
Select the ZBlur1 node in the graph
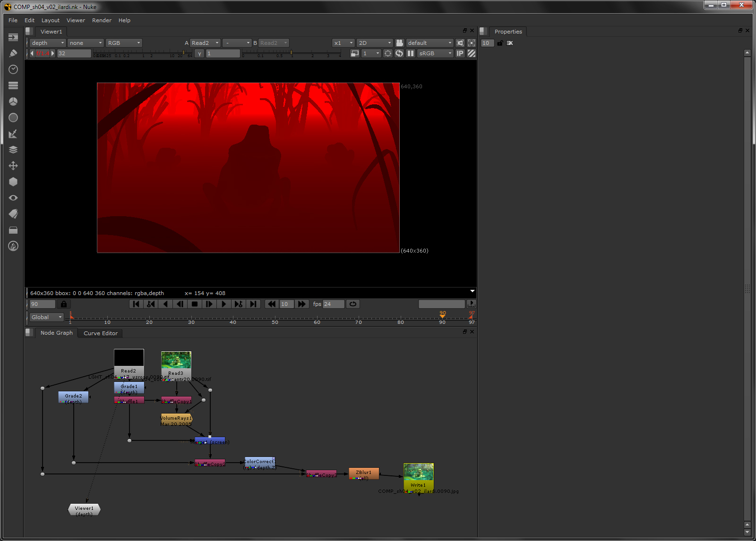click(x=364, y=473)
